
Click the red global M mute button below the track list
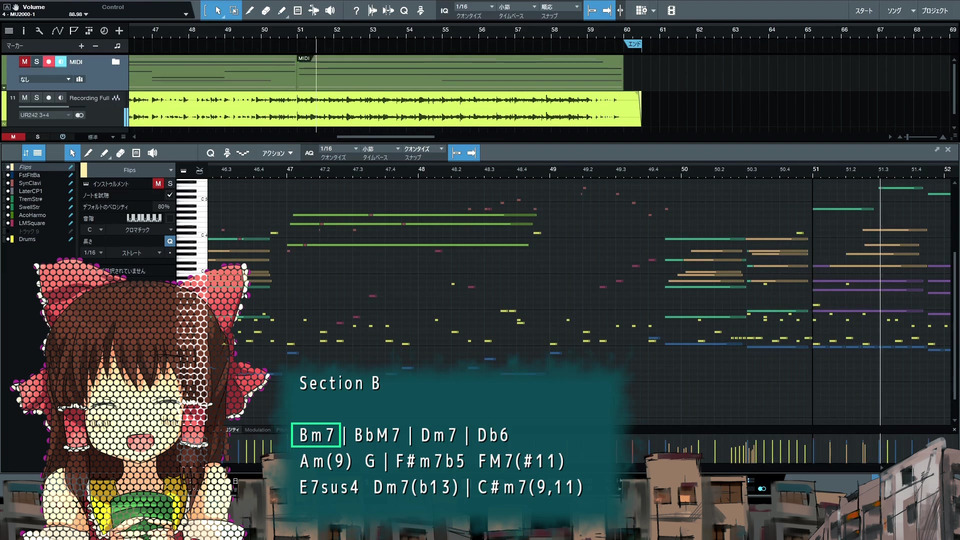point(13,137)
